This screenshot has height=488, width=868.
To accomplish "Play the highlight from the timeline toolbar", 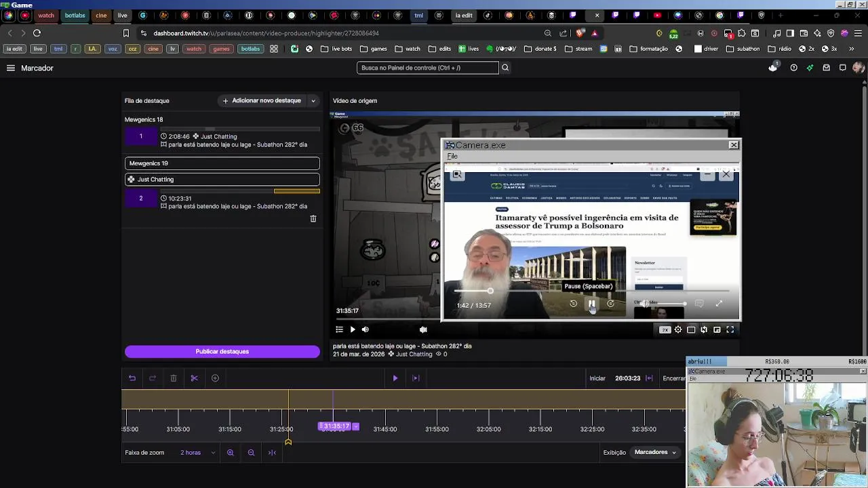I will point(395,378).
